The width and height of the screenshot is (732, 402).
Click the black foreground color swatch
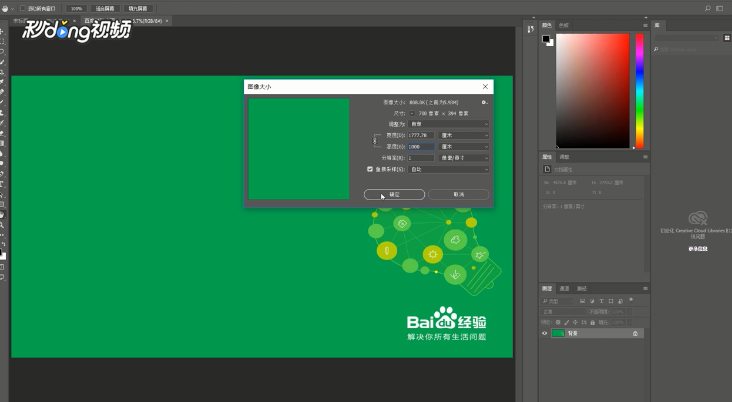coord(545,39)
